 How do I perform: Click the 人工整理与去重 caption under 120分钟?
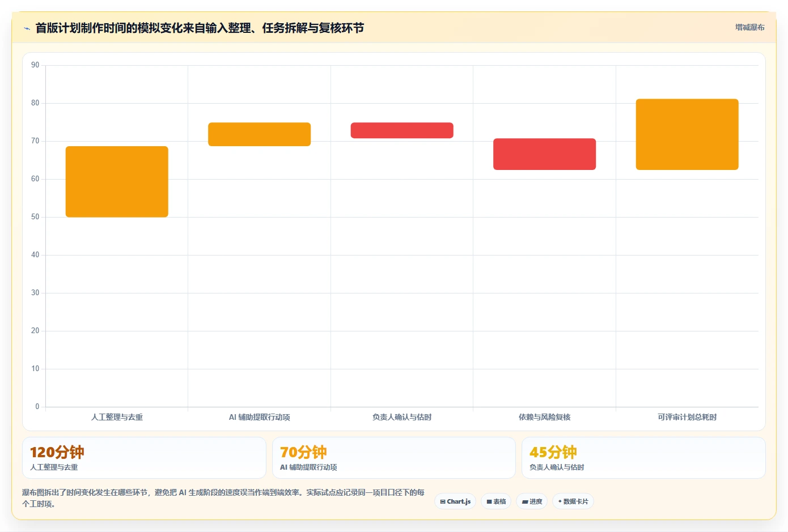54,467
